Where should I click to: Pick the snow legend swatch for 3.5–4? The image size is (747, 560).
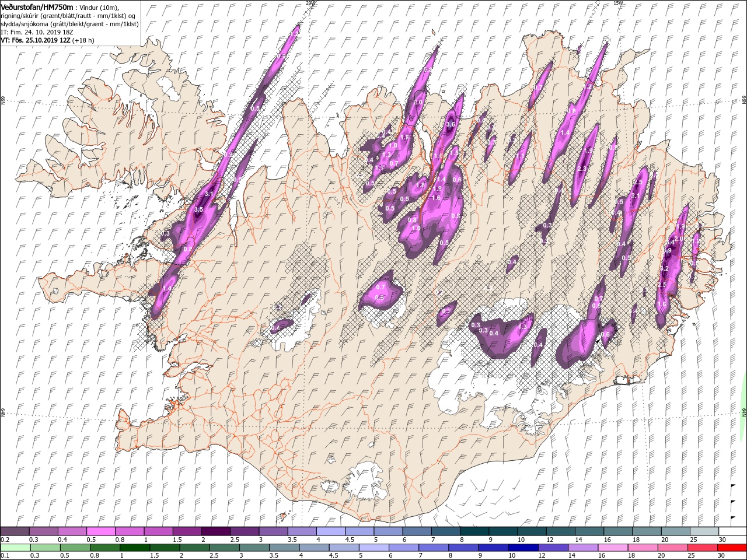pyautogui.click(x=302, y=531)
